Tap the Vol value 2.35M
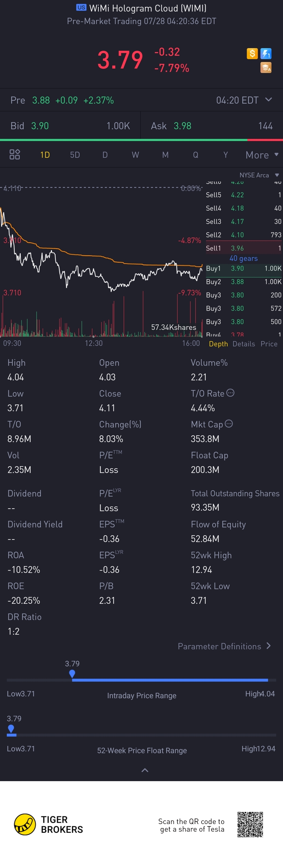 (19, 469)
